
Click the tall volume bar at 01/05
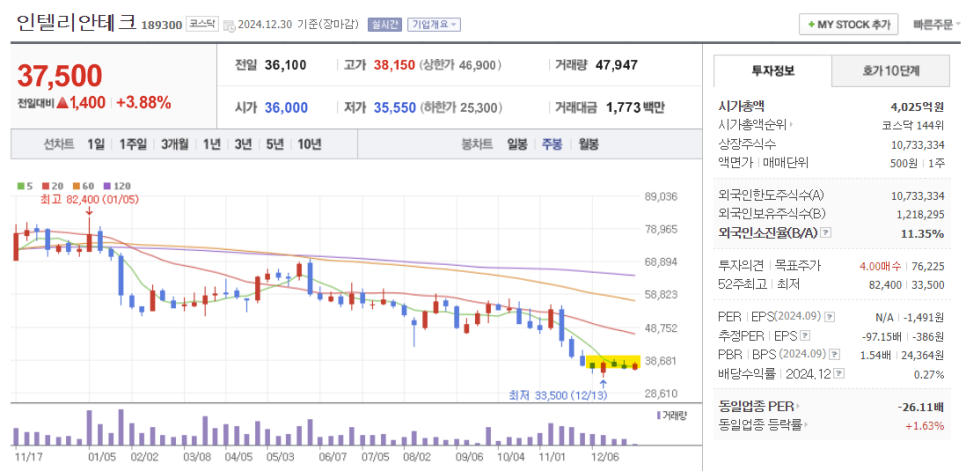click(90, 428)
